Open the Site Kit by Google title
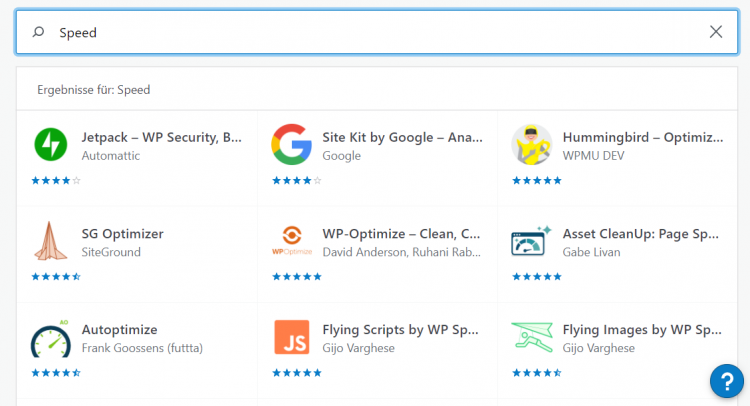The height and width of the screenshot is (406, 750). [402, 137]
